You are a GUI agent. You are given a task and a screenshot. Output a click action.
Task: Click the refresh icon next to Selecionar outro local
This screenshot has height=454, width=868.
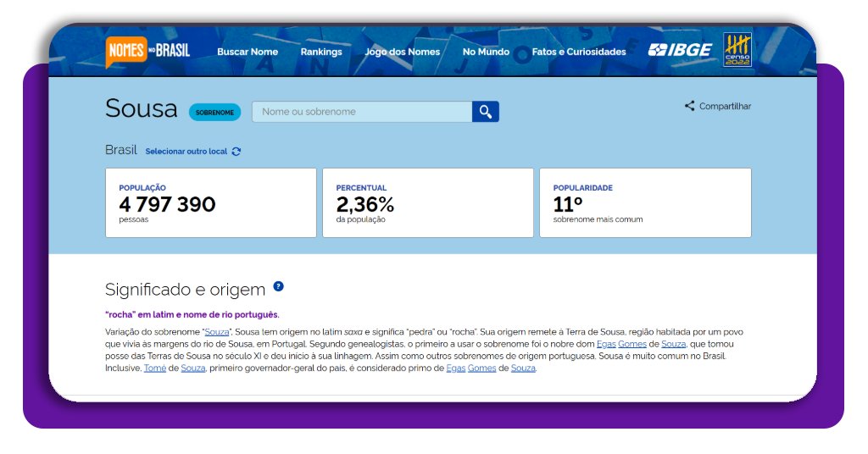tap(236, 152)
